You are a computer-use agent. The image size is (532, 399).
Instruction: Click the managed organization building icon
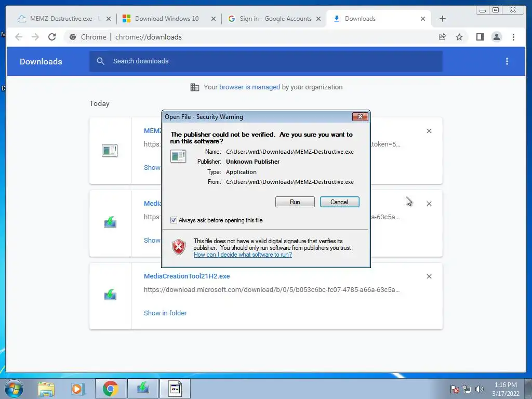(x=195, y=87)
